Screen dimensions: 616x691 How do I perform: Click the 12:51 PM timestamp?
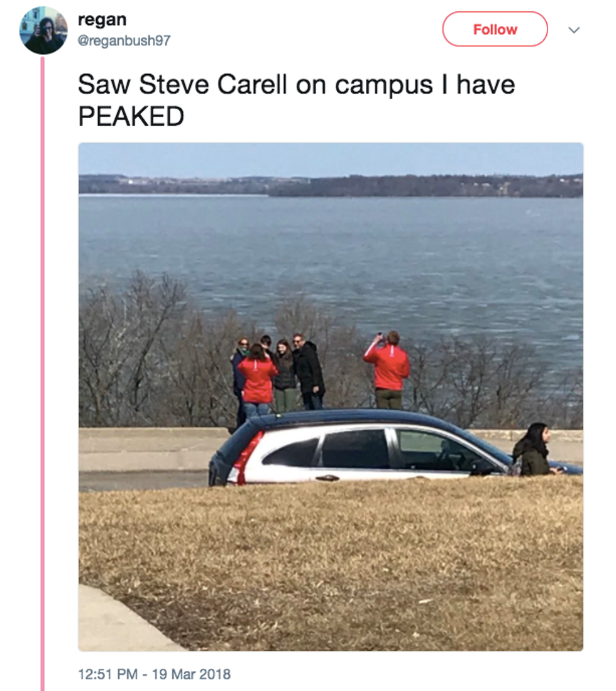(x=107, y=674)
